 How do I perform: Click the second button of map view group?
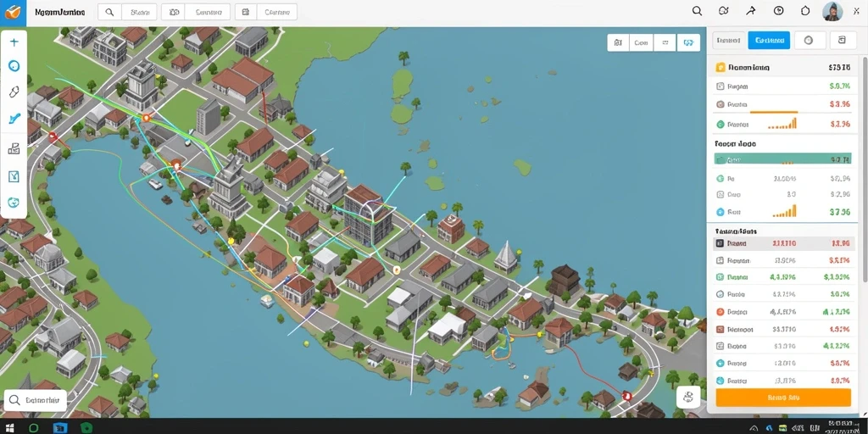click(642, 42)
